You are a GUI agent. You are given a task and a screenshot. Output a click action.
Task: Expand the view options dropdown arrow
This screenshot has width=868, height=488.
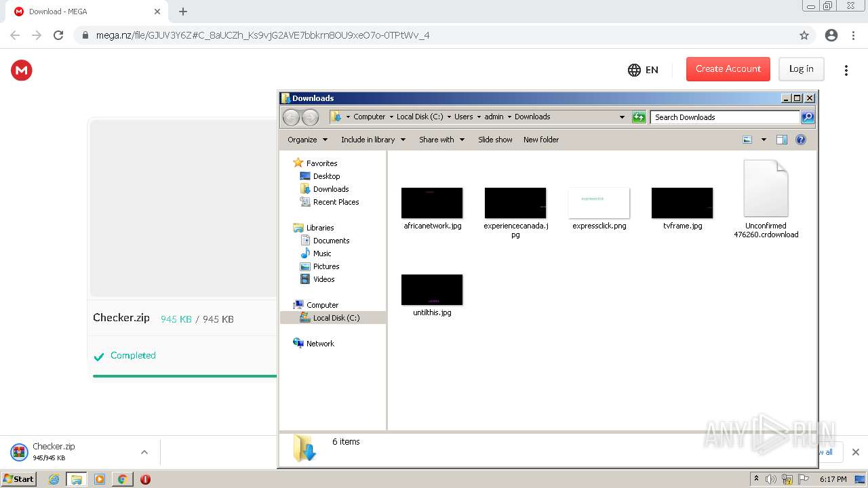coord(764,140)
